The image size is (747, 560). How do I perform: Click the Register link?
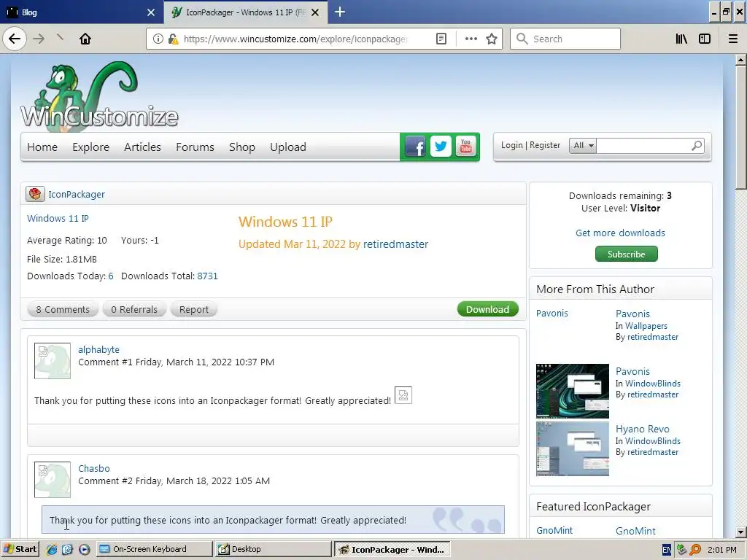click(545, 145)
